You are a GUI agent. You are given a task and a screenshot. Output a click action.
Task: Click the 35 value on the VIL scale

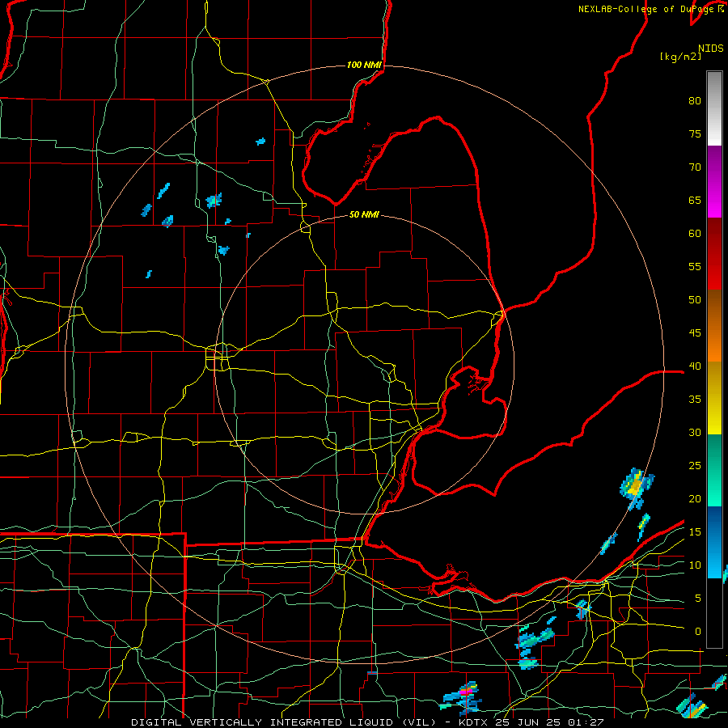695,400
